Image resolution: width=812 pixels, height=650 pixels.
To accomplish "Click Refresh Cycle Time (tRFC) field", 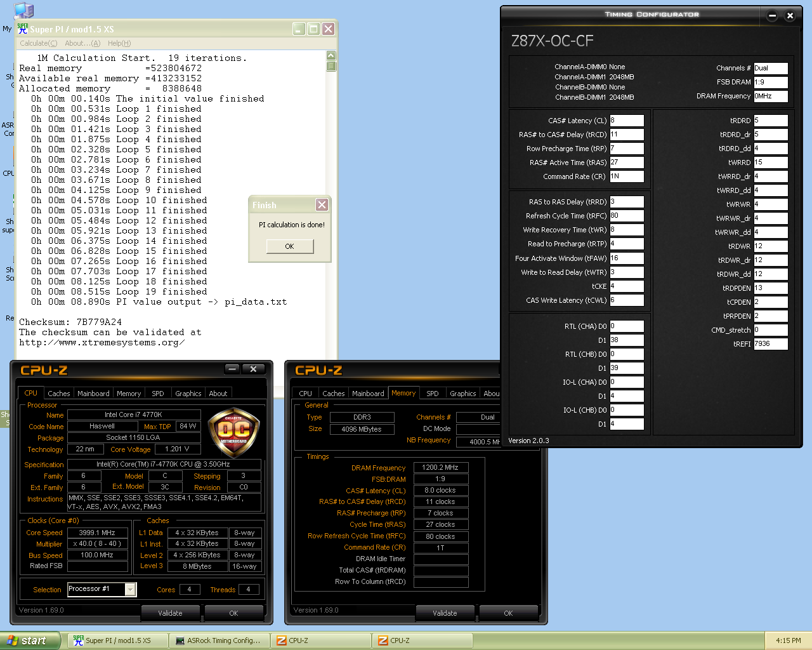I will 627,216.
